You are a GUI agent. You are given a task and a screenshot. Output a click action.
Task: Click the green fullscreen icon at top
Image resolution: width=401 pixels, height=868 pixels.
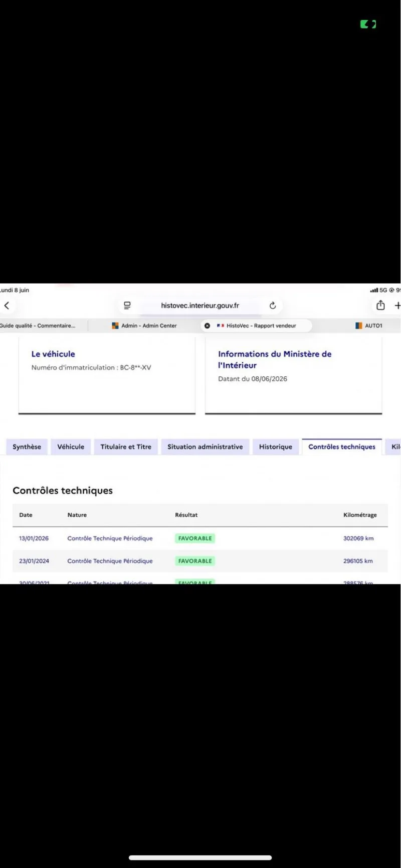(x=368, y=24)
